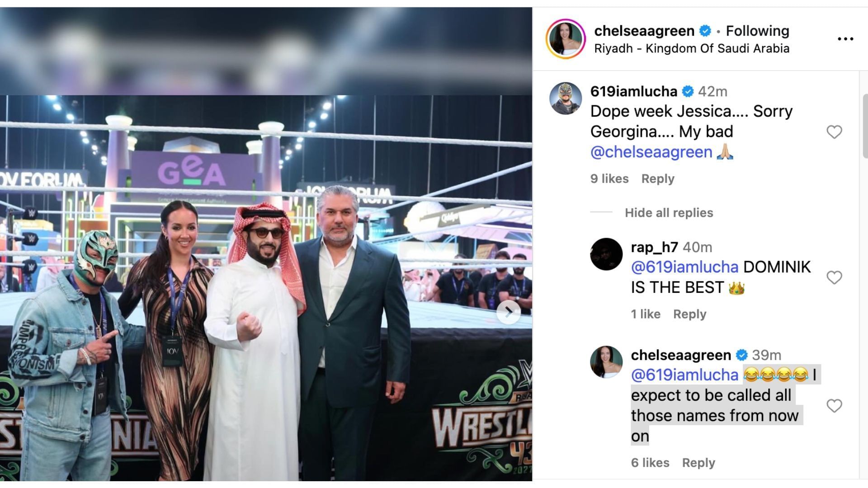Screen dimensions: 868x488
Task: Open 619iamlucha's avatar
Action: (566, 99)
